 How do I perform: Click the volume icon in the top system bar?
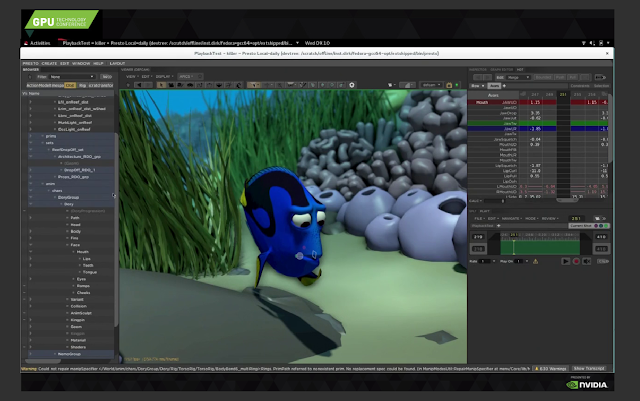[x=592, y=43]
